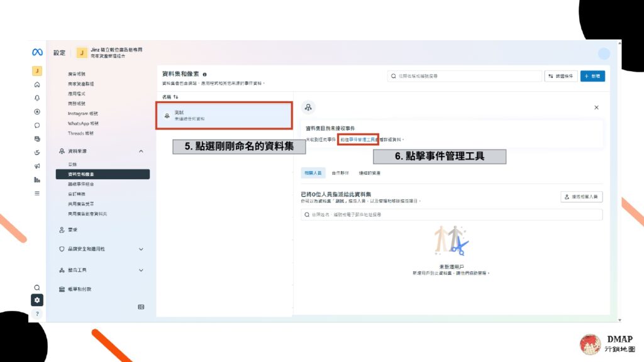Click the people search field by name or email

[x=452, y=215]
